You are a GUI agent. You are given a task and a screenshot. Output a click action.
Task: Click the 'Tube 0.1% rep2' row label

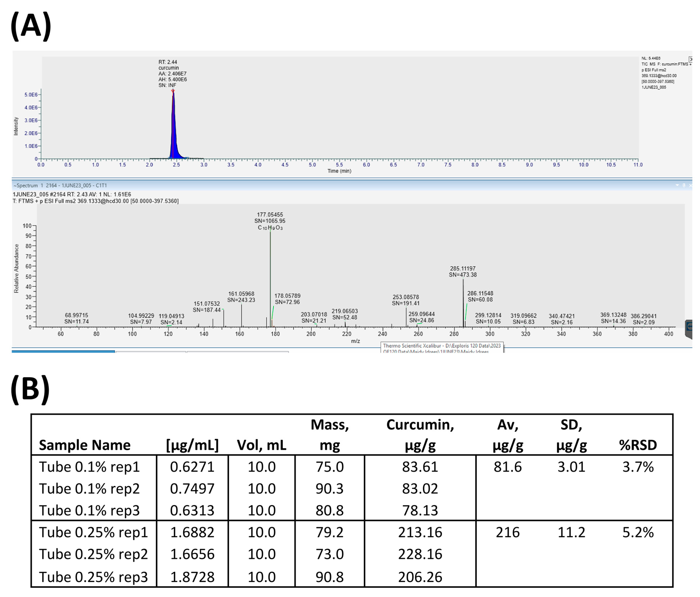click(x=89, y=489)
